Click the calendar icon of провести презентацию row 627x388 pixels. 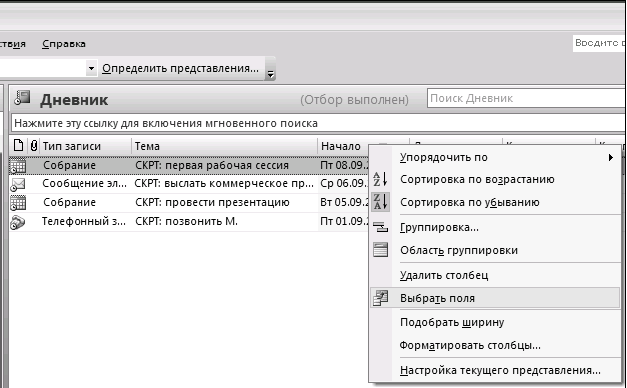(x=18, y=203)
